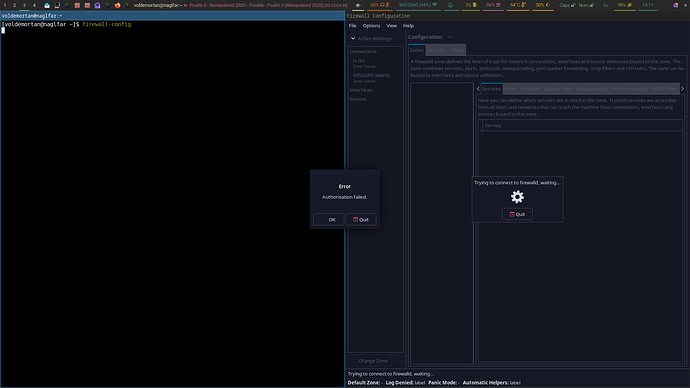Screen dimensions: 690x388
Task: Click OK in the Error dialog
Action: 329,220
